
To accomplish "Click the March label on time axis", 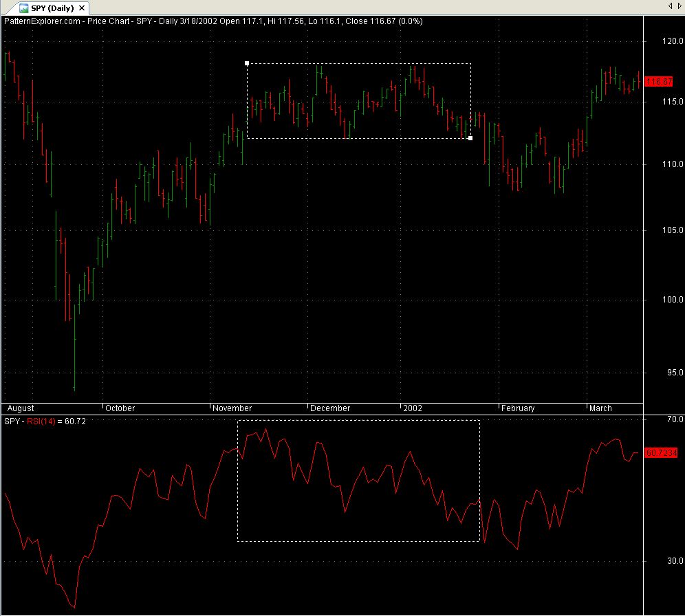I will point(600,408).
